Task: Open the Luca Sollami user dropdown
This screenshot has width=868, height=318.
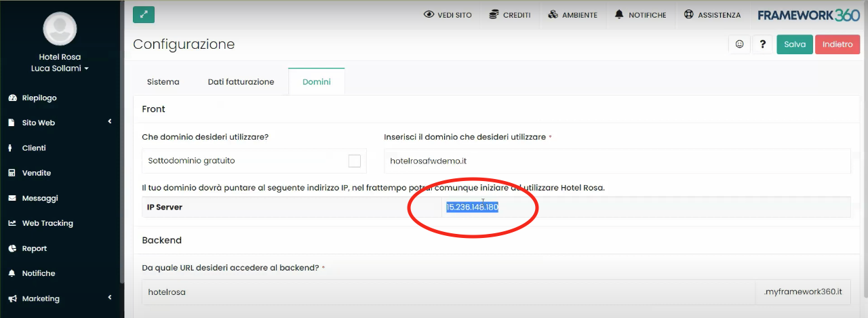Action: [60, 68]
